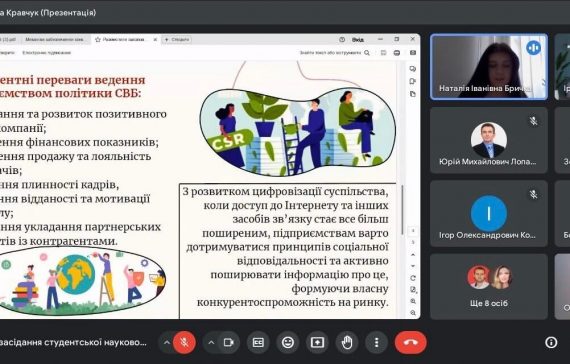Viewport: 570px width, 364px height.
Task: Turn on closed captions
Action: pos(258,343)
